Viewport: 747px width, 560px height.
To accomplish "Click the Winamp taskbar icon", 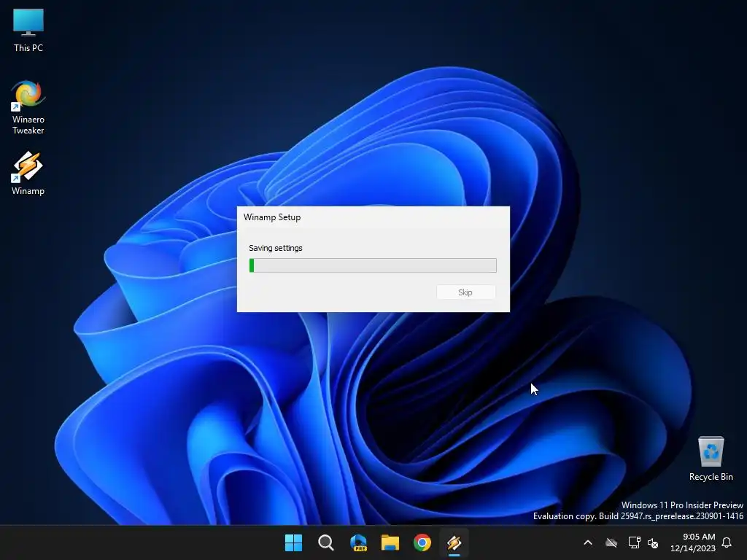I will [454, 542].
